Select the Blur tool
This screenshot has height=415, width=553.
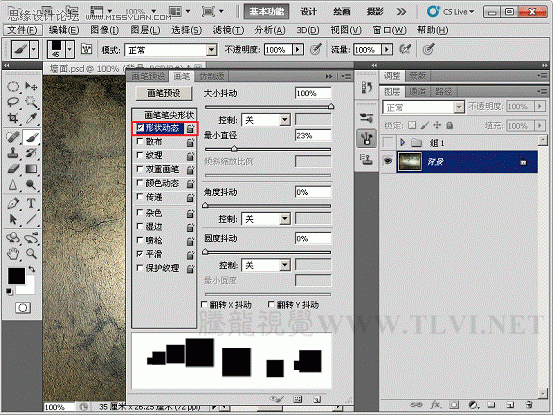coord(13,185)
